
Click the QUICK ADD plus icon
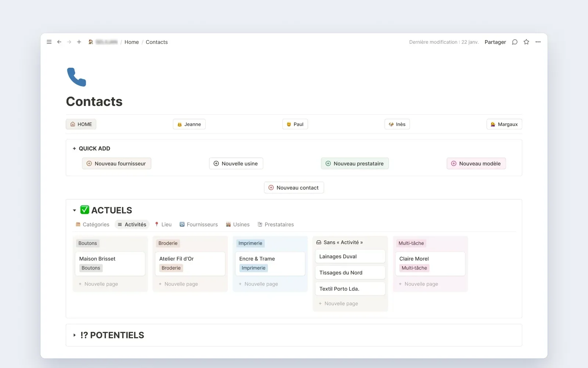(x=74, y=149)
